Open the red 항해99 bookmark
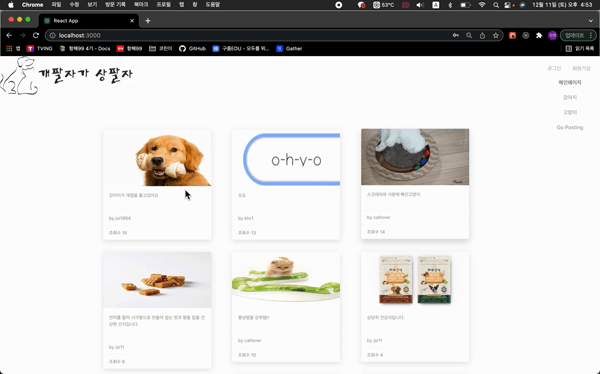This screenshot has height=374, width=600. [x=129, y=49]
